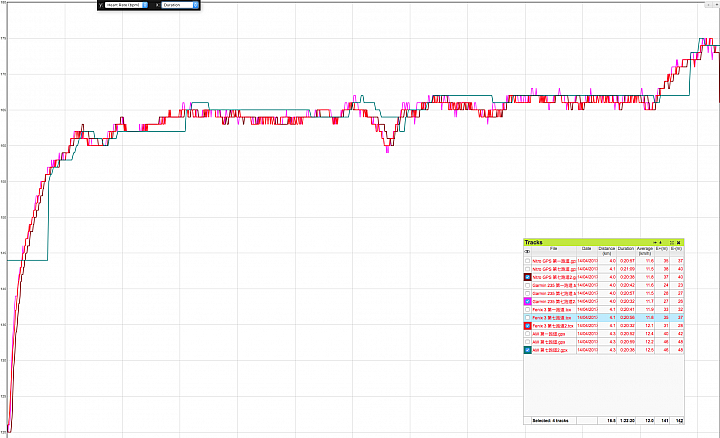Open the Y axis Heart Rate dropdown

coord(126,5)
